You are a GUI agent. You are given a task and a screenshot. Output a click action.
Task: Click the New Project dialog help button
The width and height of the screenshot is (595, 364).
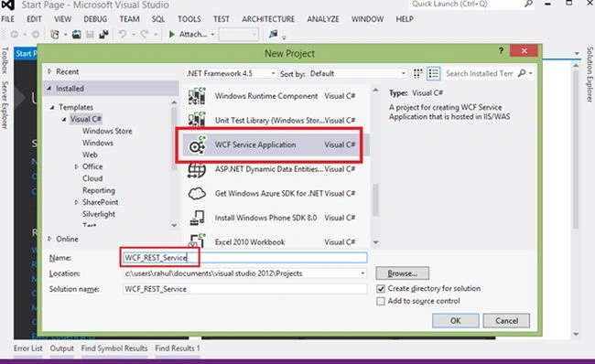click(x=501, y=50)
